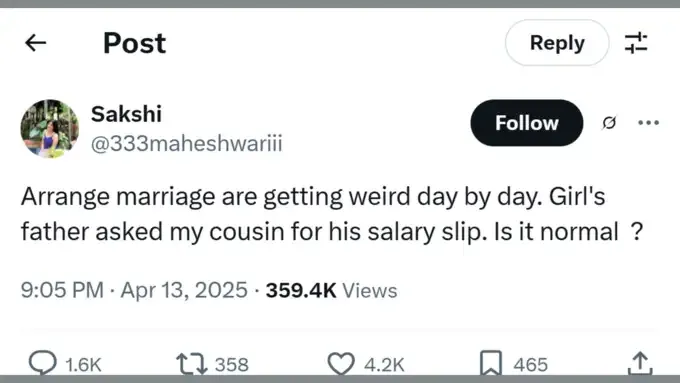Repost using the retweet arrows icon
Image resolution: width=680 pixels, height=383 pixels.
click(x=191, y=364)
